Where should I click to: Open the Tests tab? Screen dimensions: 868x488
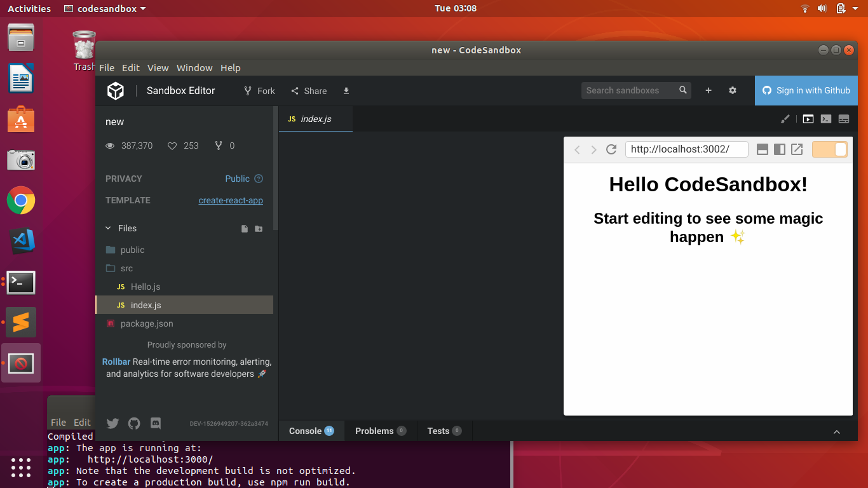click(445, 431)
